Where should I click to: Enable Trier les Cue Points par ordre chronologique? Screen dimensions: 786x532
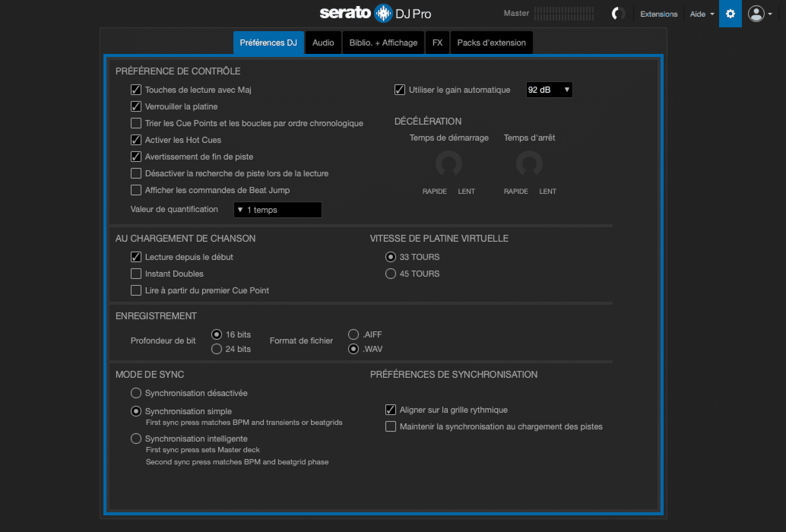pyautogui.click(x=136, y=123)
